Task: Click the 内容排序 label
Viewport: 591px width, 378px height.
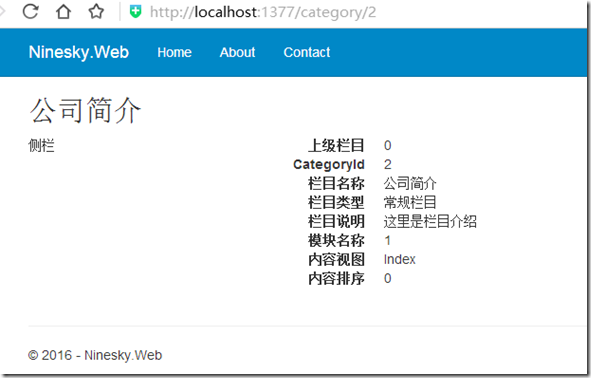Action: (x=336, y=279)
